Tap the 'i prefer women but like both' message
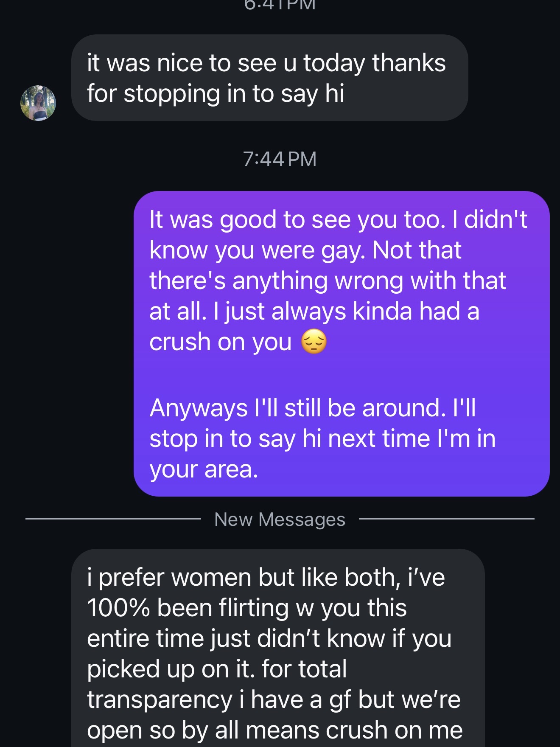 coord(266,578)
